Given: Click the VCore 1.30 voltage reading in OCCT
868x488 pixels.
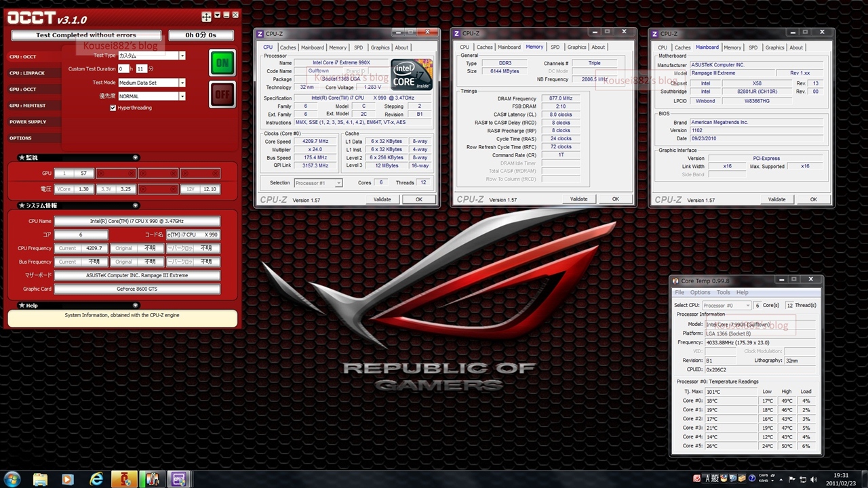Looking at the screenshot, I should click(x=75, y=189).
